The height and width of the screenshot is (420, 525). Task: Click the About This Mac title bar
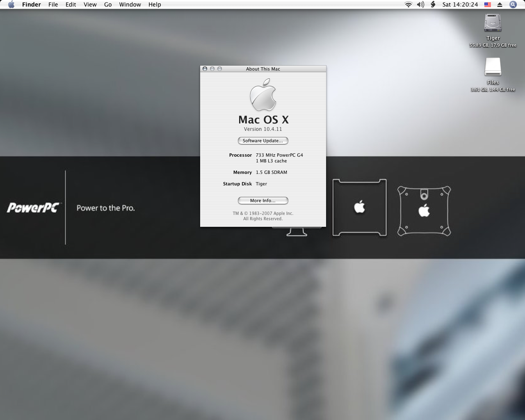click(x=263, y=69)
